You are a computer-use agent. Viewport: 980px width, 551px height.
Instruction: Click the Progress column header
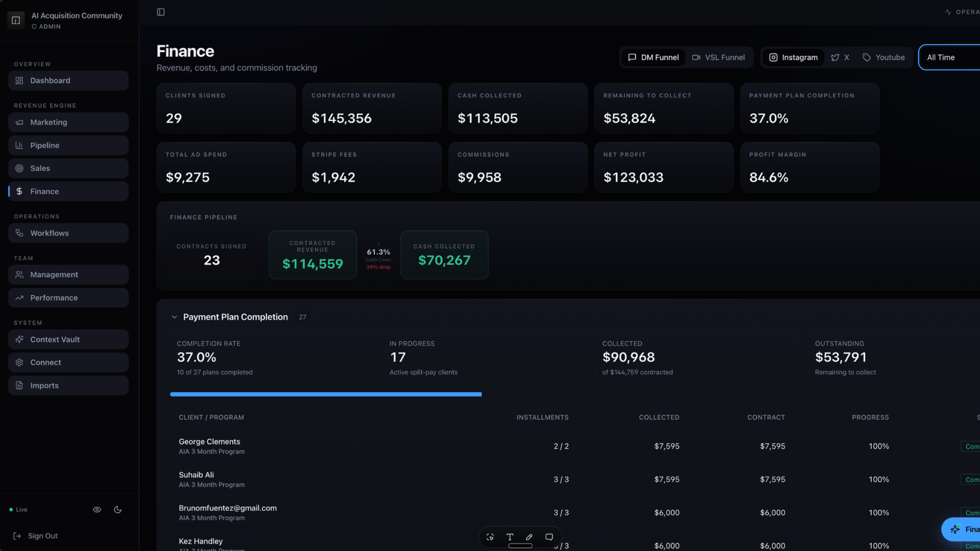pyautogui.click(x=870, y=417)
